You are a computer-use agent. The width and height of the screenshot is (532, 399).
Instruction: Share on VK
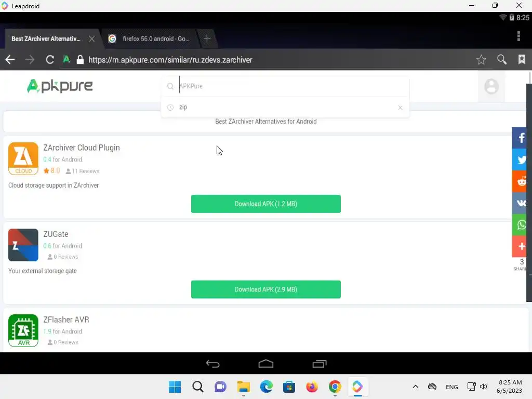(520, 203)
